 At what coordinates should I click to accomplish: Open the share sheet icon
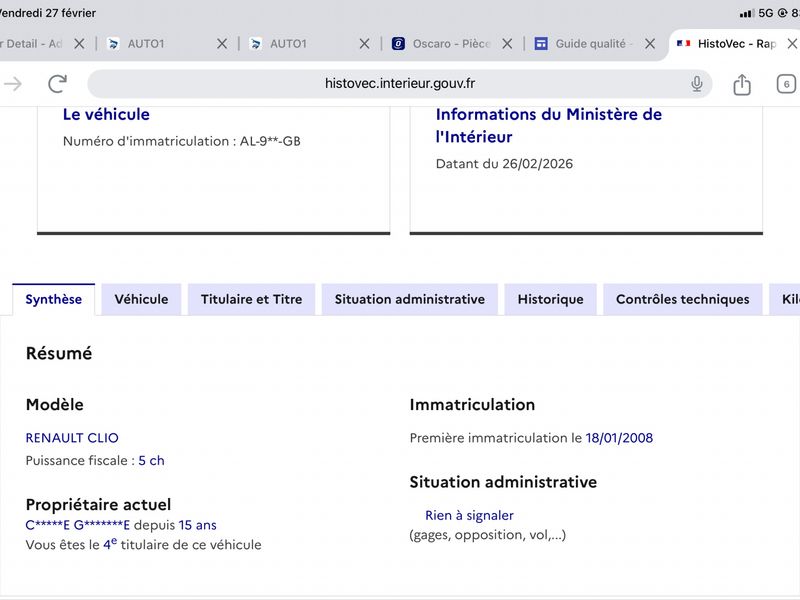click(x=742, y=85)
